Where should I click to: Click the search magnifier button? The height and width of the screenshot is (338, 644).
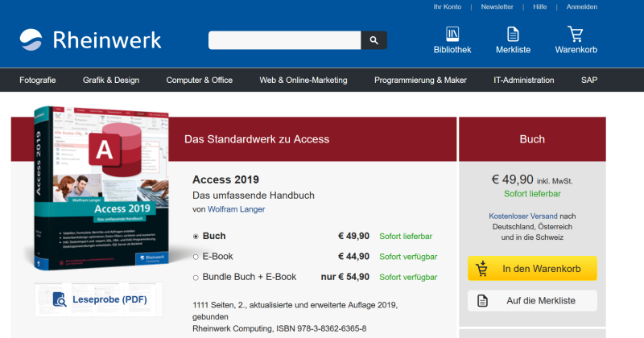(x=374, y=40)
